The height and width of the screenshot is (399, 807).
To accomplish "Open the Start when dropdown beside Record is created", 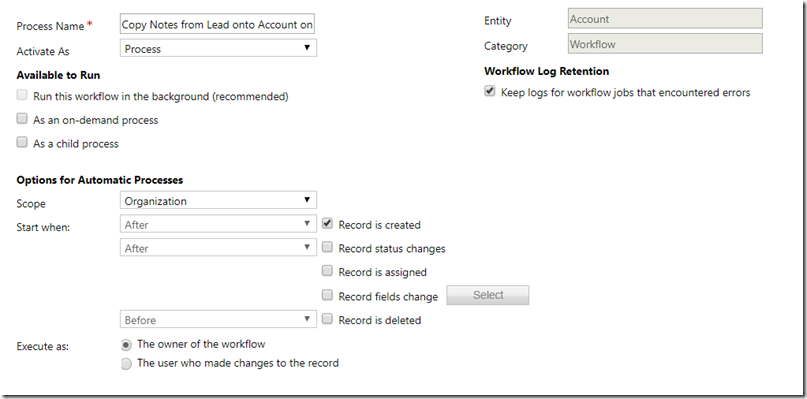I will pos(218,224).
